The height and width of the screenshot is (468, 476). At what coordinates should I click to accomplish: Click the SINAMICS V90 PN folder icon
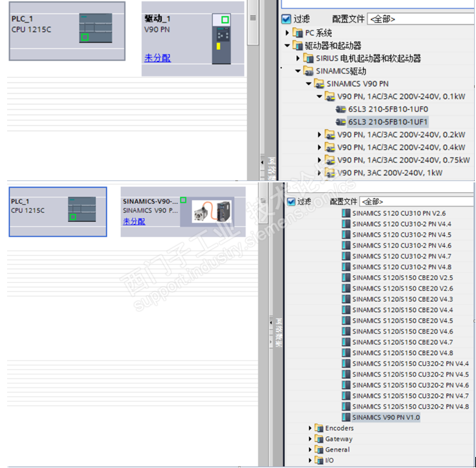point(319,84)
